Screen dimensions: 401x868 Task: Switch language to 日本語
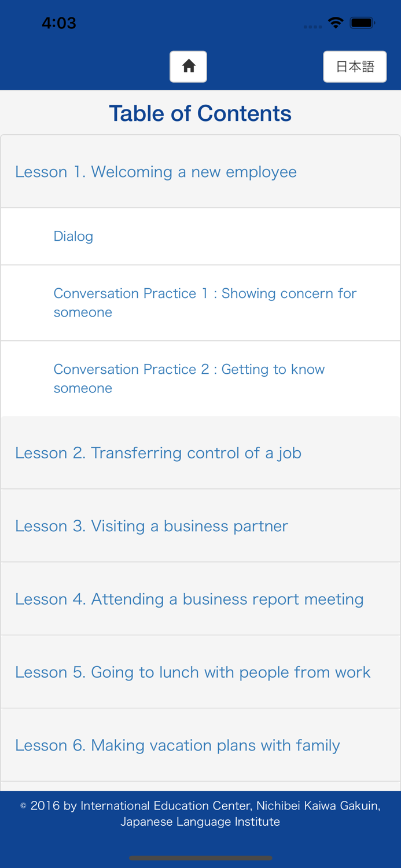click(x=355, y=66)
